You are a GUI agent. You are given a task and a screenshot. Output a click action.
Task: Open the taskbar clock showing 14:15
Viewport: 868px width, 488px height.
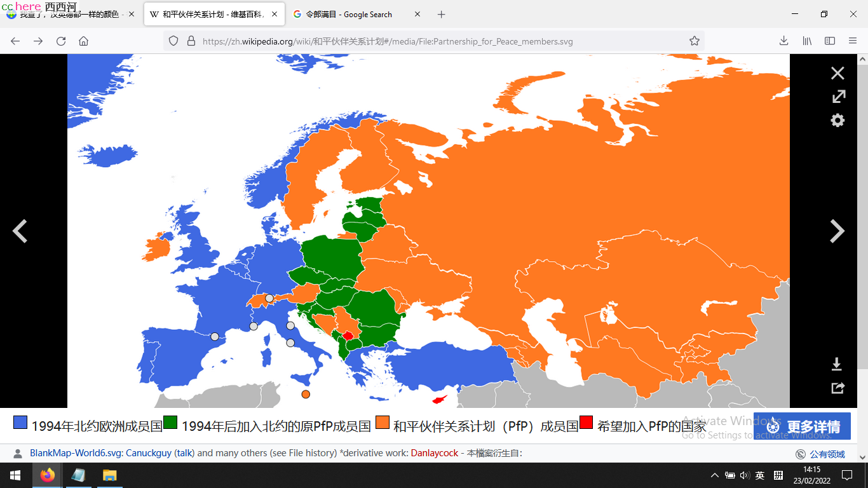click(x=811, y=475)
